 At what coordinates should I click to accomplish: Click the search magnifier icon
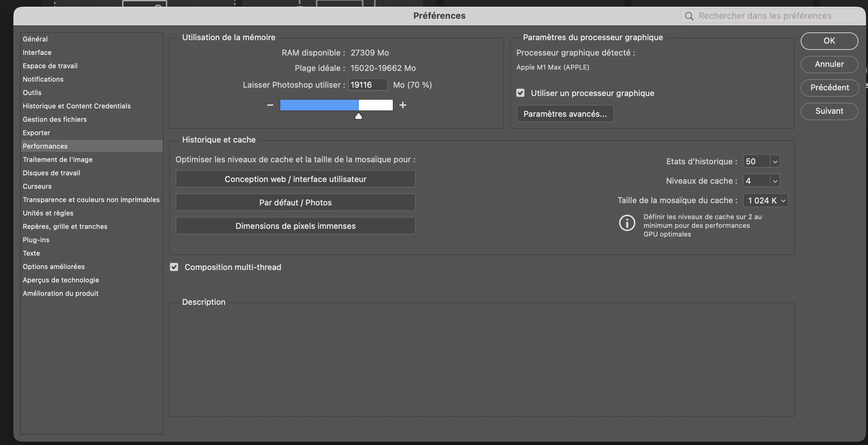click(x=689, y=16)
